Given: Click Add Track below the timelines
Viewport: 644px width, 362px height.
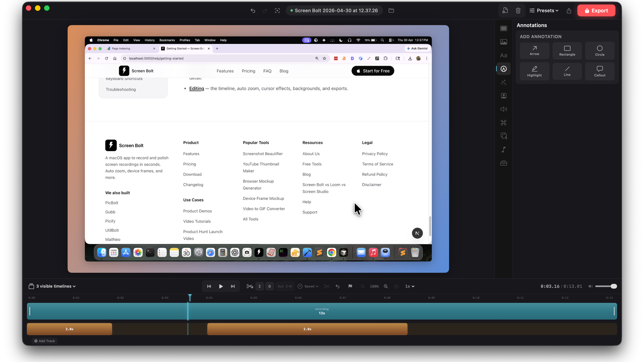Looking at the screenshot, I should [45, 341].
